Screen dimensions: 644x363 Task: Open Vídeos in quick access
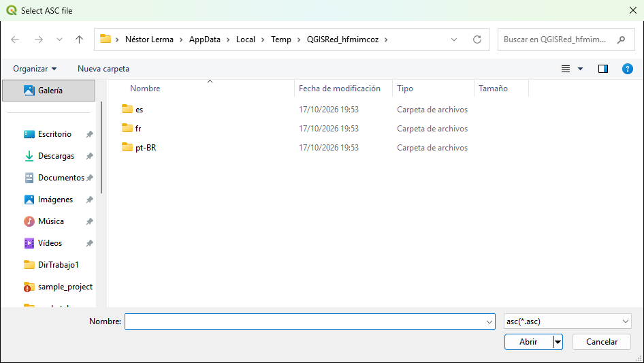click(50, 243)
